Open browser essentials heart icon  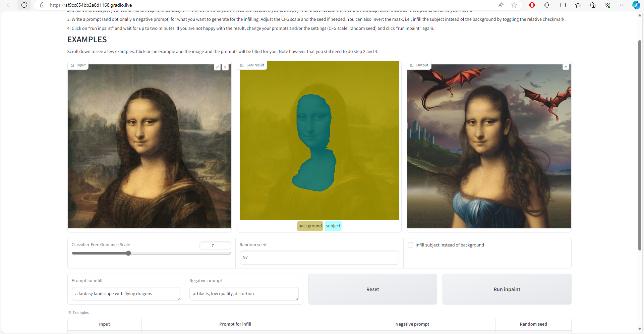[x=607, y=5]
